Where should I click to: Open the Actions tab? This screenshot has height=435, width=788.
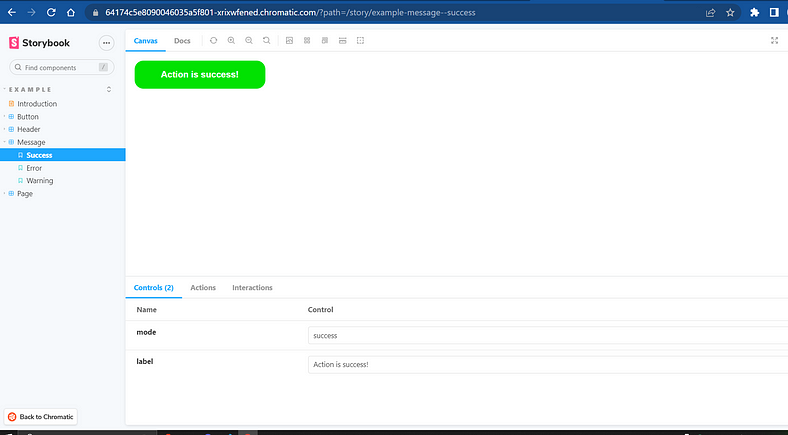click(x=203, y=287)
